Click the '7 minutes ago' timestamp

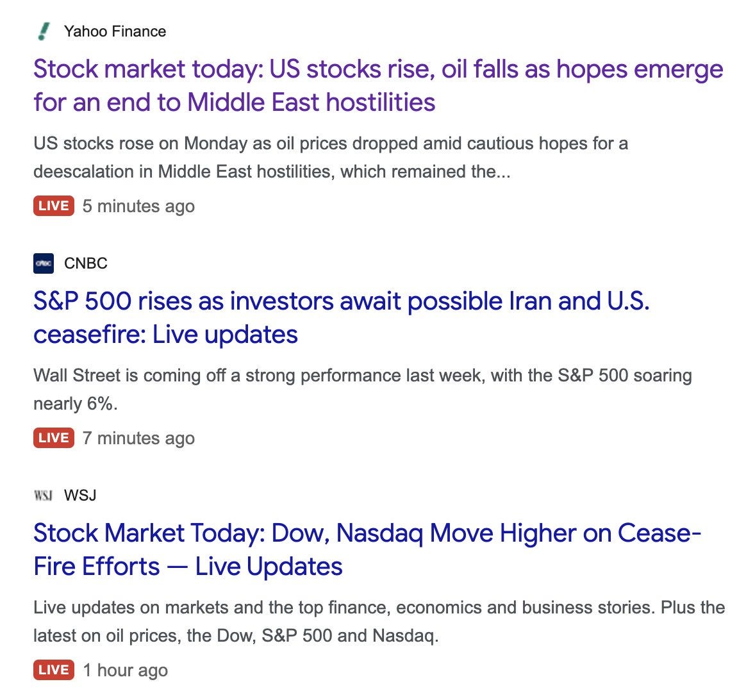pos(138,438)
